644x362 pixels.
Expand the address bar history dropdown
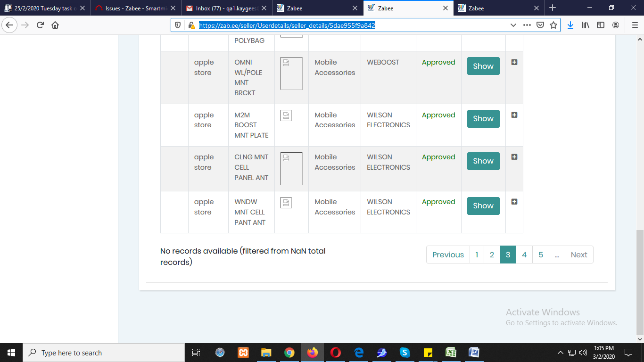pyautogui.click(x=513, y=25)
